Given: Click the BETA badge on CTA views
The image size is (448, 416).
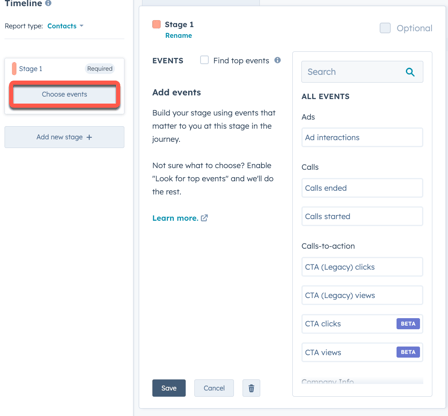Looking at the screenshot, I should click(408, 352).
